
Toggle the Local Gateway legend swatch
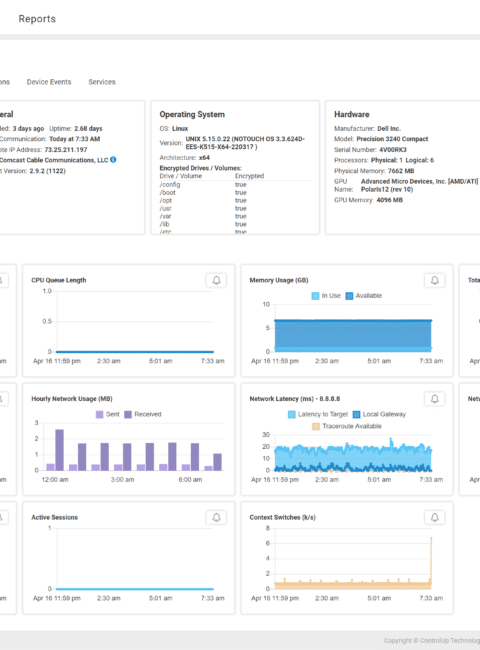(x=356, y=415)
